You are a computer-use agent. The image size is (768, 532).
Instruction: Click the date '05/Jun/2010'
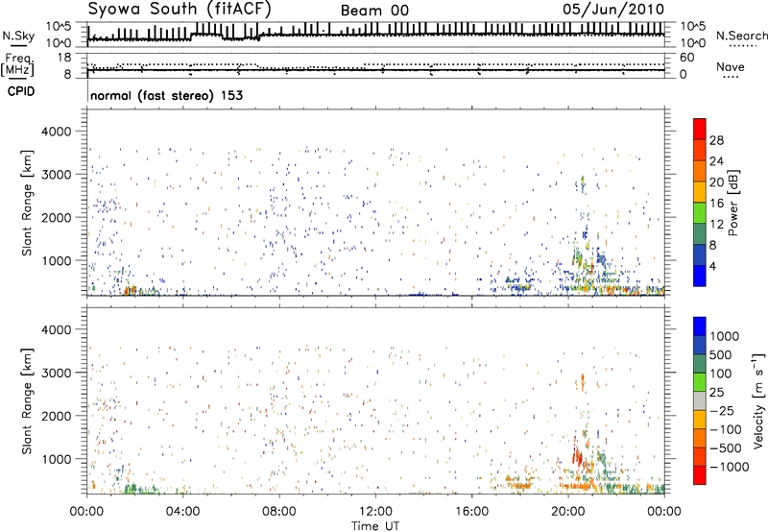(x=613, y=10)
